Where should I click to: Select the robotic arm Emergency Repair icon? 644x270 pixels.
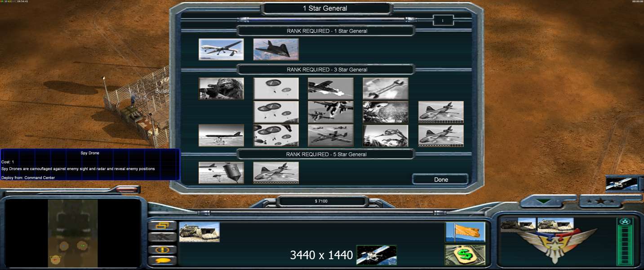tap(386, 135)
